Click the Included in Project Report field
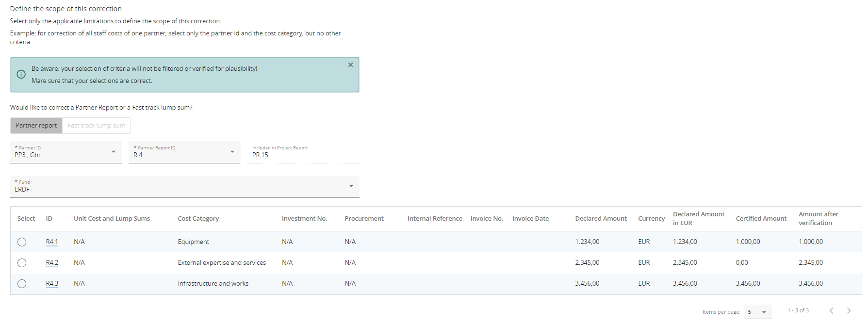The width and height of the screenshot is (868, 324). 303,155
